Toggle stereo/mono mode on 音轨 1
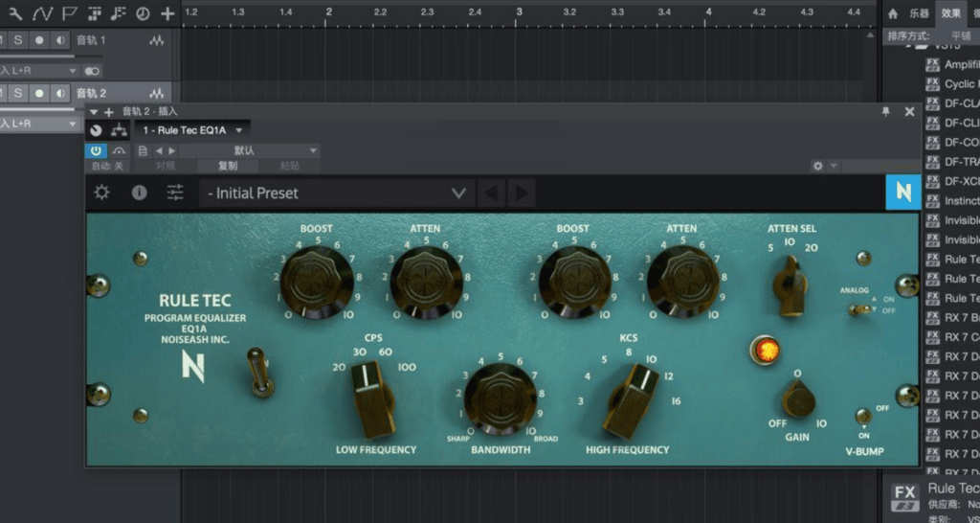The image size is (980, 523). click(93, 71)
